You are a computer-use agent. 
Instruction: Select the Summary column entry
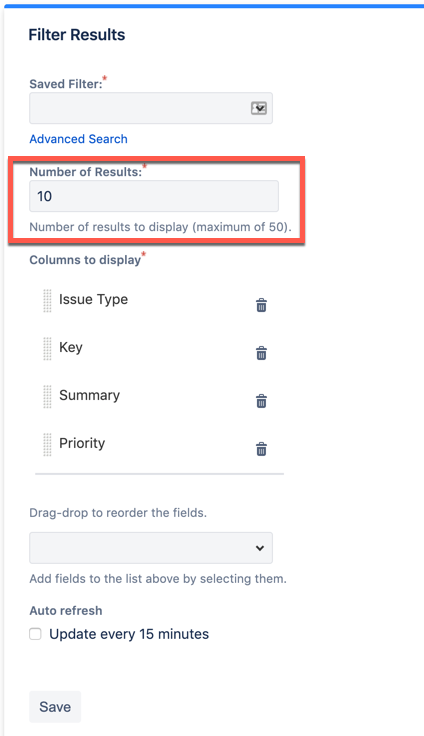click(x=89, y=395)
